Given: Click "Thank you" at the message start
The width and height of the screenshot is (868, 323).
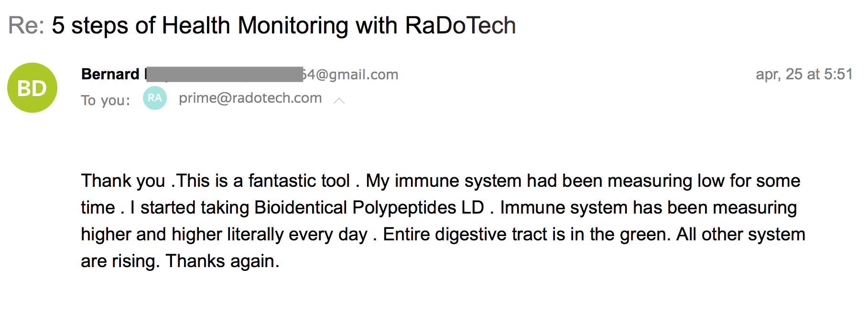Looking at the screenshot, I should (123, 181).
